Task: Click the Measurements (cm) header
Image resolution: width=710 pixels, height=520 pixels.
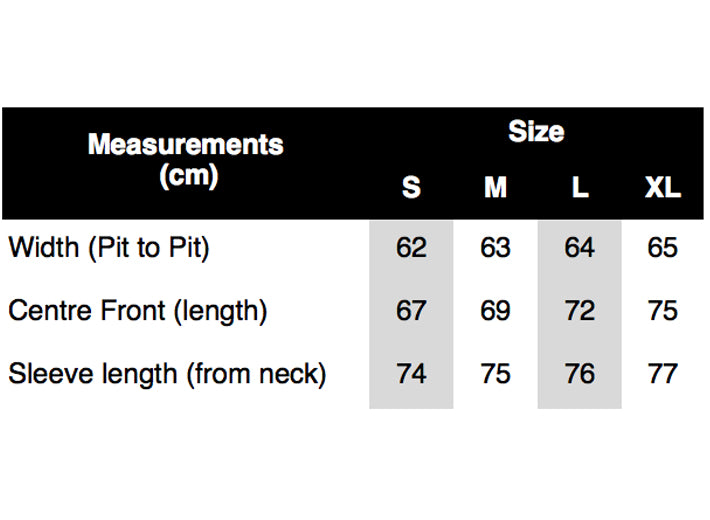Action: [x=186, y=160]
